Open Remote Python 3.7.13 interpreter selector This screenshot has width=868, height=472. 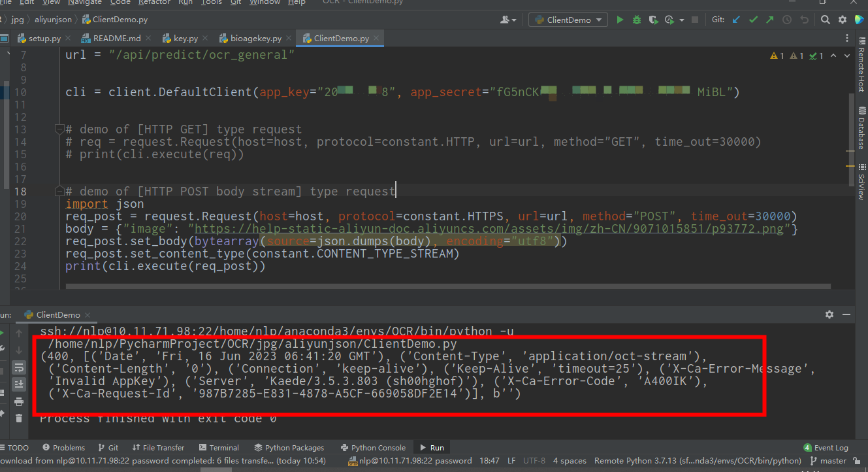pyautogui.click(x=698, y=461)
